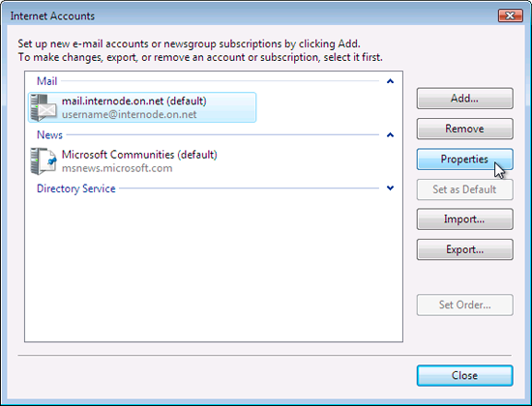Collapse the Mail section chevron
The height and width of the screenshot is (406, 532).
tap(390, 81)
